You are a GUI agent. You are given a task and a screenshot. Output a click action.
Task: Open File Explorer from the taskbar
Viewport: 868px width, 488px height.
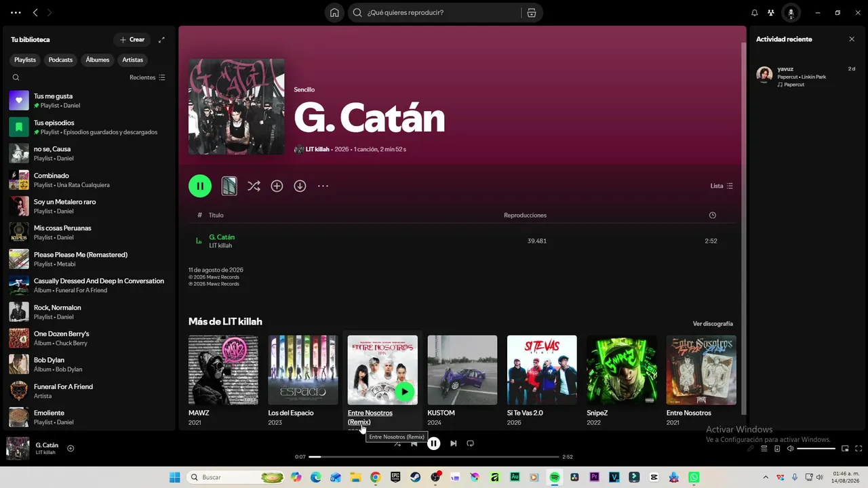coord(355,477)
